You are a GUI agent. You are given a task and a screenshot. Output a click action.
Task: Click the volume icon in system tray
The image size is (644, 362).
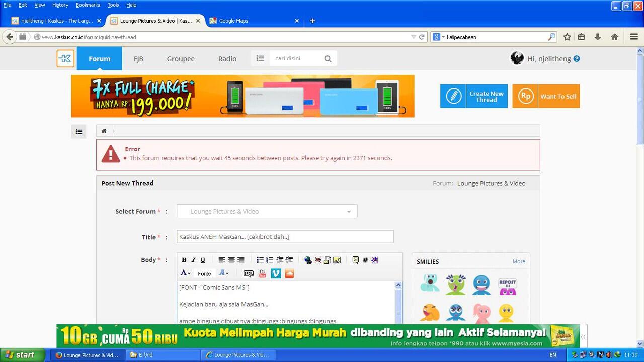608,355
